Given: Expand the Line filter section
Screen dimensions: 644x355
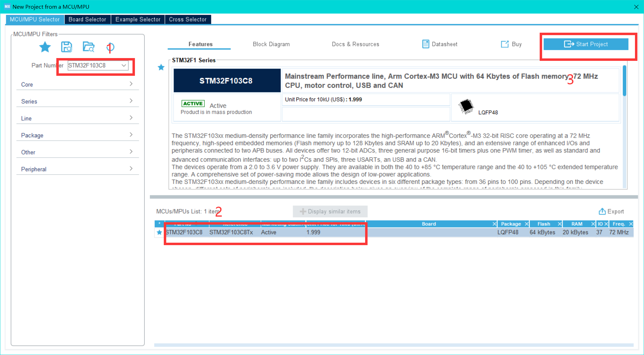Looking at the screenshot, I should click(x=78, y=118).
